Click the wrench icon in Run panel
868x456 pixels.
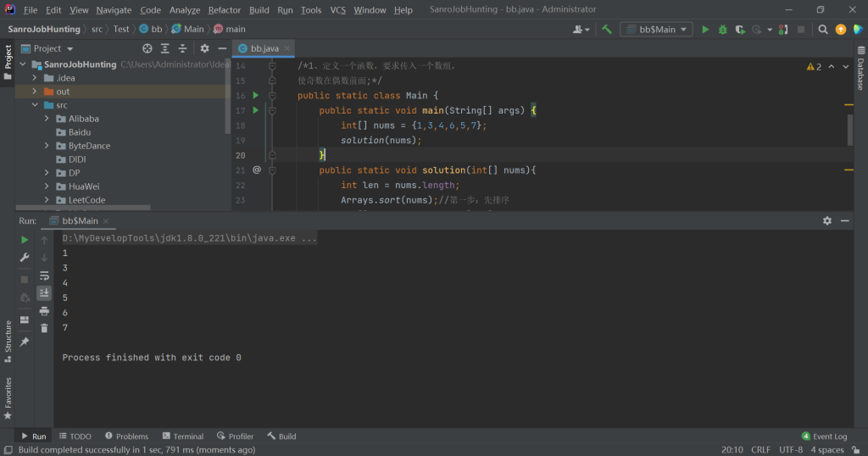click(x=25, y=258)
